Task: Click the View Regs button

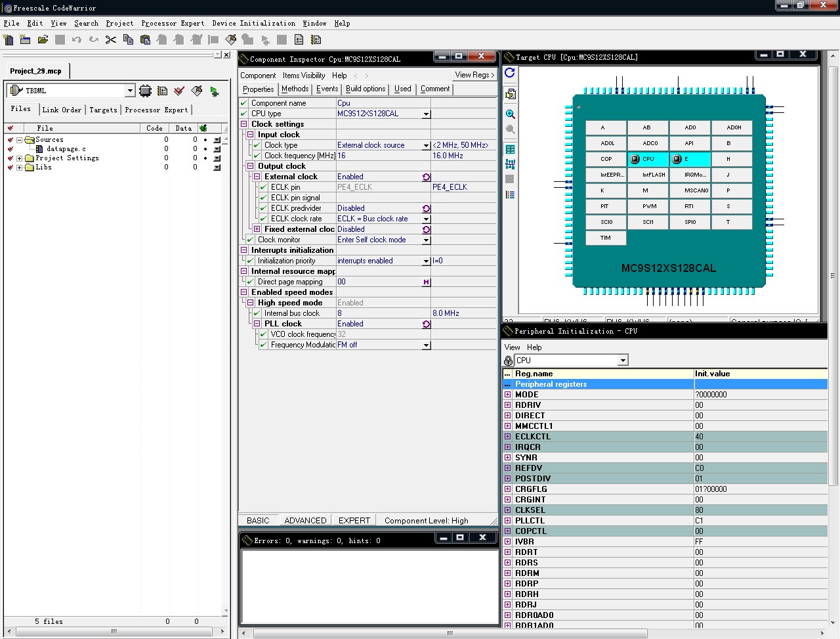Action: tap(474, 75)
